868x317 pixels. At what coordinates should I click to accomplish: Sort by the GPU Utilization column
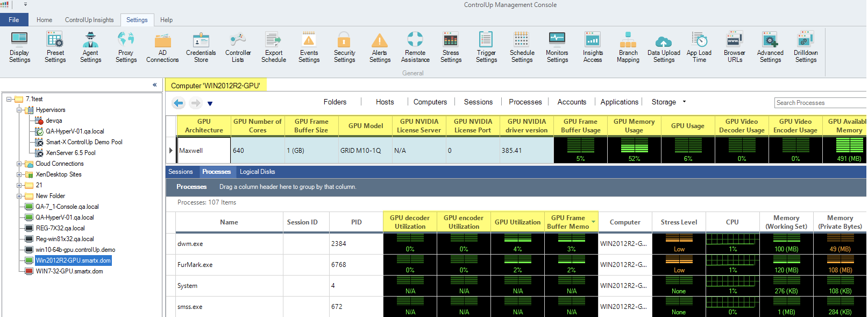click(517, 222)
